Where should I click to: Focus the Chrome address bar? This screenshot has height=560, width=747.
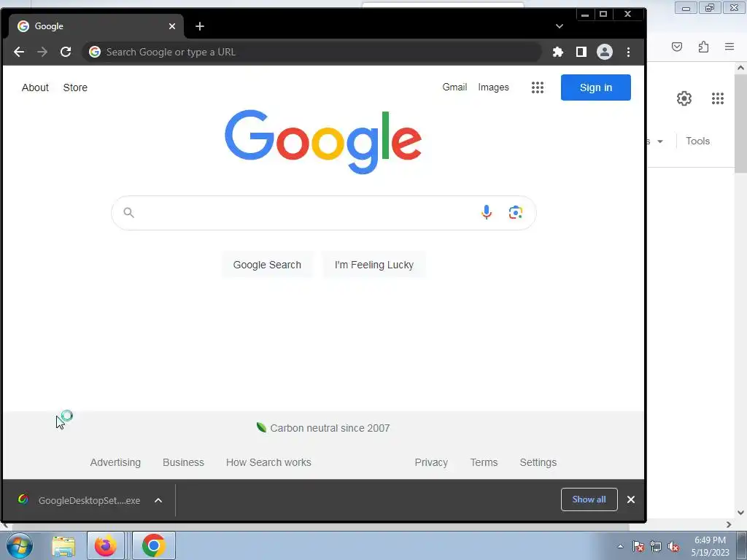click(x=312, y=52)
